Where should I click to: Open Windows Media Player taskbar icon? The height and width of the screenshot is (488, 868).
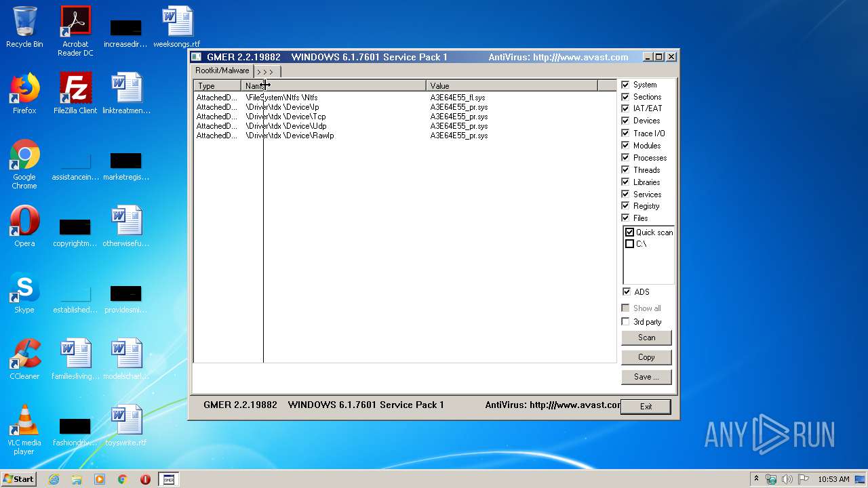coord(100,479)
